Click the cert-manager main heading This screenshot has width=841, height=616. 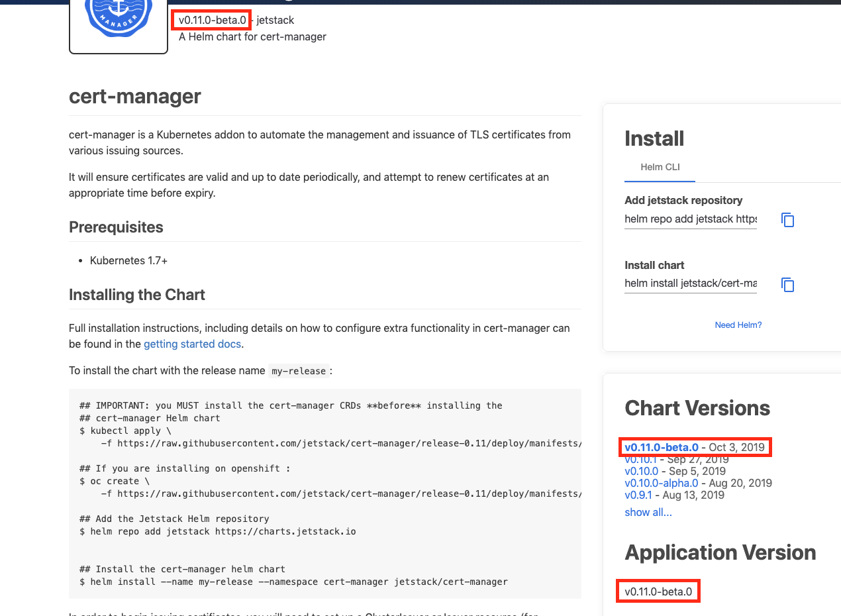[x=135, y=96]
